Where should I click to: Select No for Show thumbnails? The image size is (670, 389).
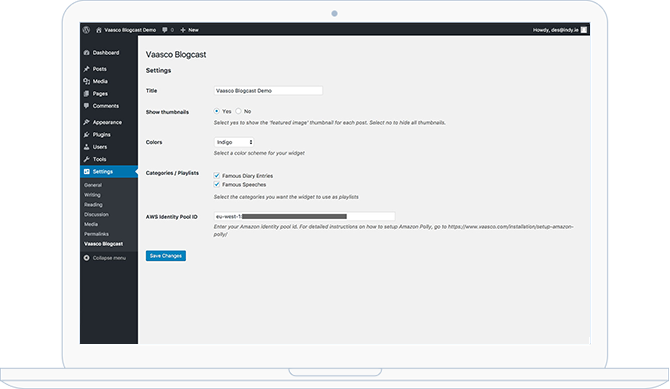[x=238, y=111]
